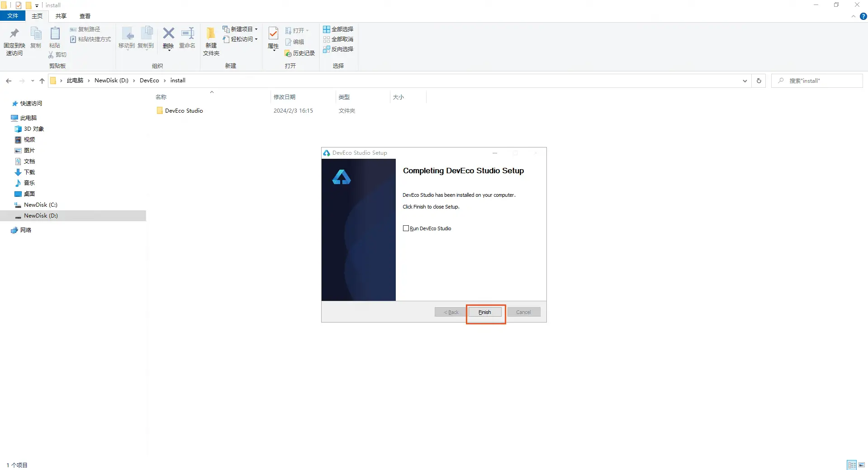Go up one folder level arrow
The height and width of the screenshot is (470, 868).
(42, 81)
